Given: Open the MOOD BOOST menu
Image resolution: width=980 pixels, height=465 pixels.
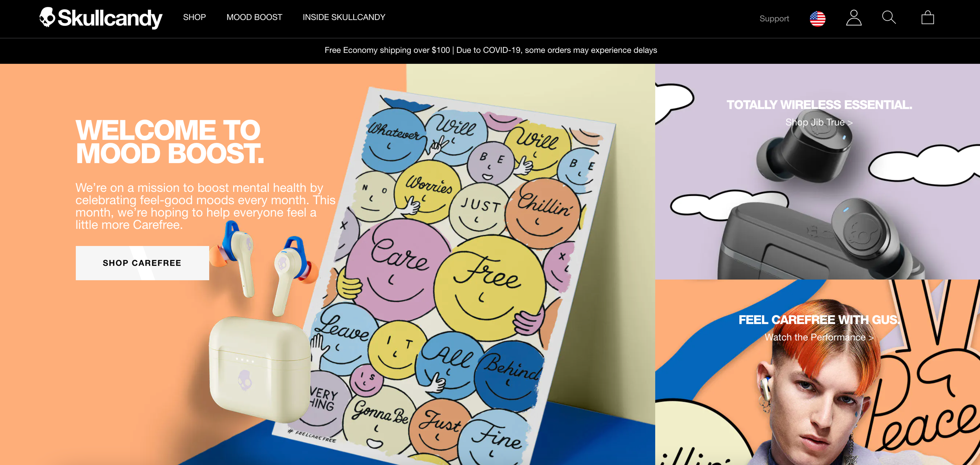Looking at the screenshot, I should tap(254, 17).
